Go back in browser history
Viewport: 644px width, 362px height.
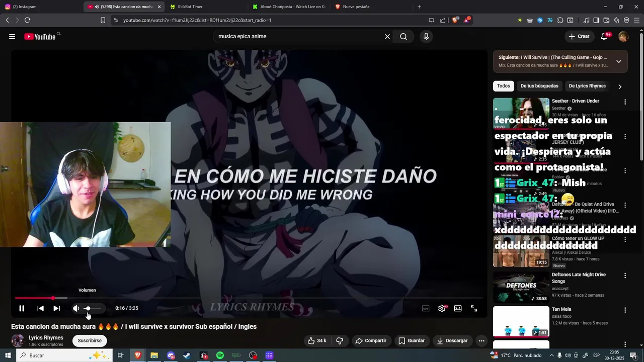coord(7,20)
